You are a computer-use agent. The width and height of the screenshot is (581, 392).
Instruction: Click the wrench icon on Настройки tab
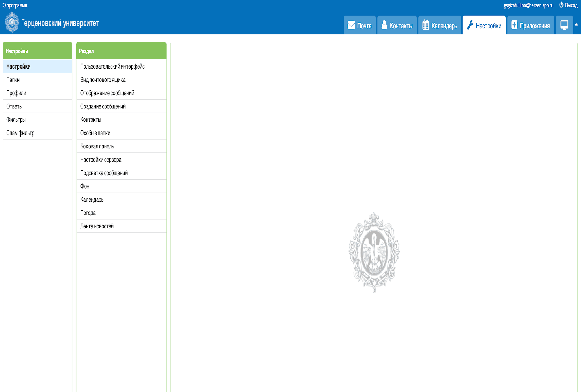471,25
